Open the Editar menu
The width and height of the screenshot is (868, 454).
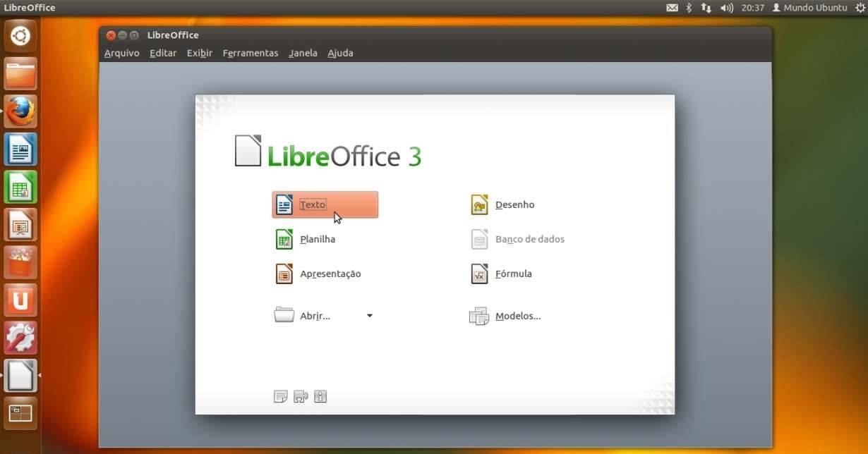[x=162, y=54]
